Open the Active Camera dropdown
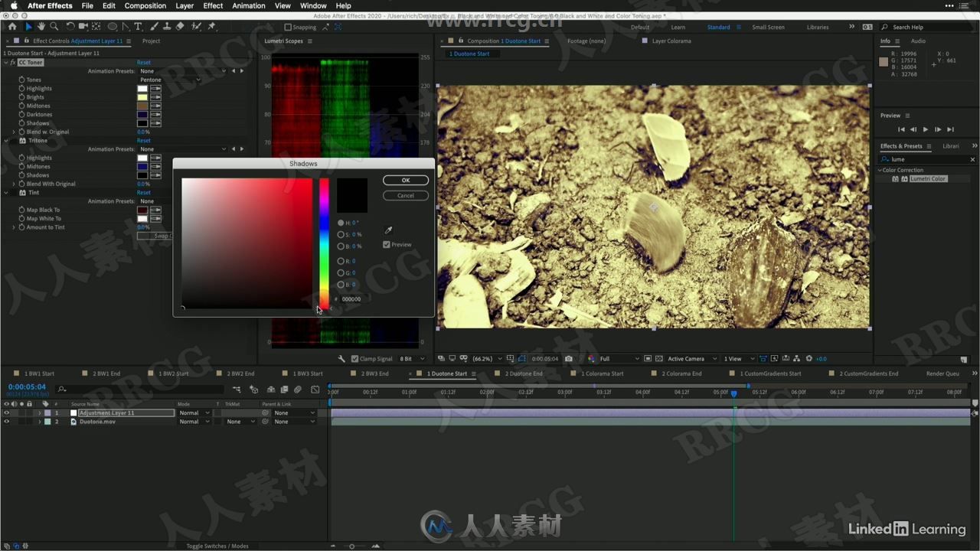 click(x=692, y=358)
